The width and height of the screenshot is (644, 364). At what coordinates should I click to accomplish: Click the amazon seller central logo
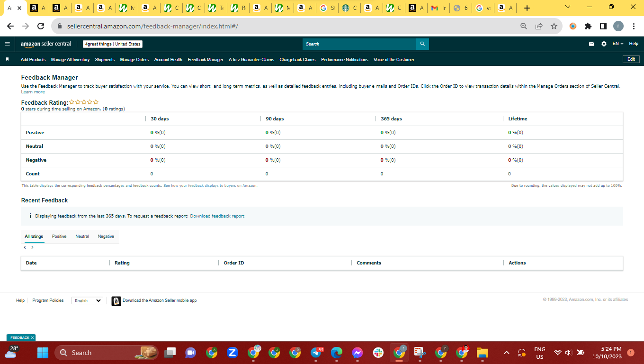(x=46, y=44)
